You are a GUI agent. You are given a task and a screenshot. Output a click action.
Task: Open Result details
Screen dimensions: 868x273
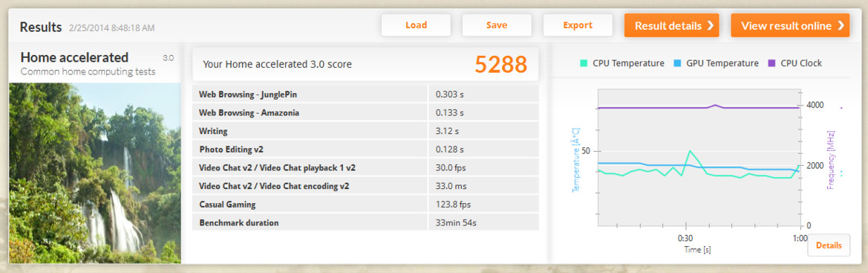(671, 25)
